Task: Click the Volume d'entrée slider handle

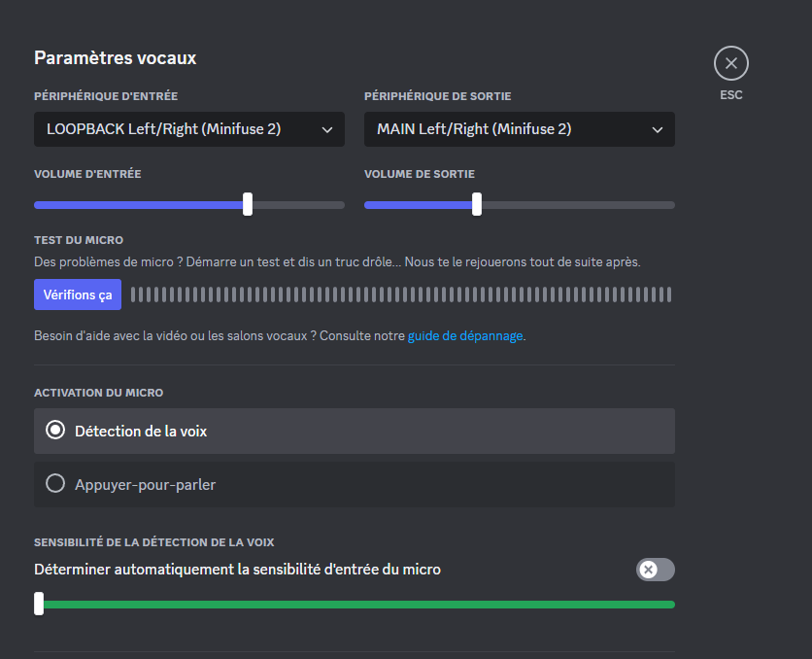Action: (x=248, y=204)
